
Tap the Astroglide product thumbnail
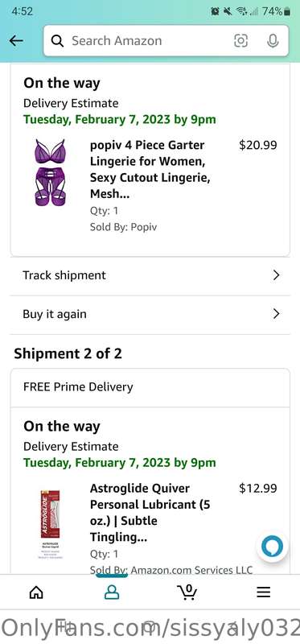(50, 524)
